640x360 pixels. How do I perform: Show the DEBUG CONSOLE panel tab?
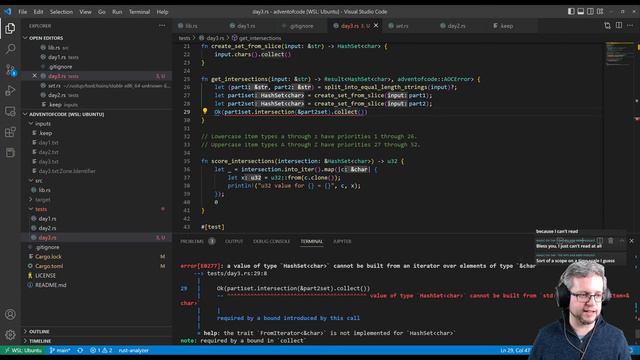[x=271, y=241]
